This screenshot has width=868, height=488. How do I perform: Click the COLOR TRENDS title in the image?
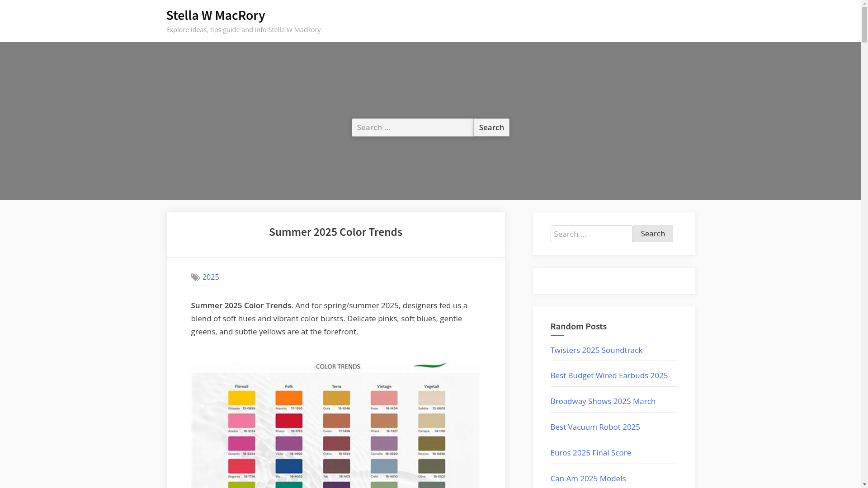(338, 366)
